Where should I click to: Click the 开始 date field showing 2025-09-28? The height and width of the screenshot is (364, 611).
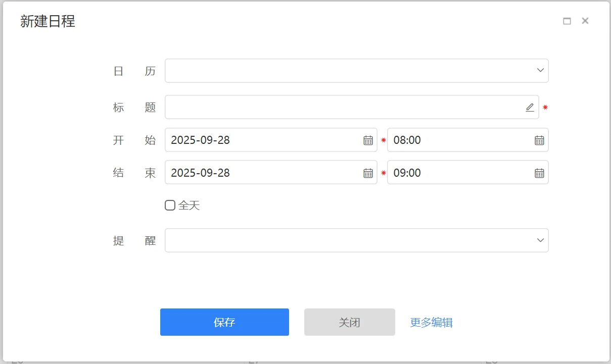(x=263, y=140)
